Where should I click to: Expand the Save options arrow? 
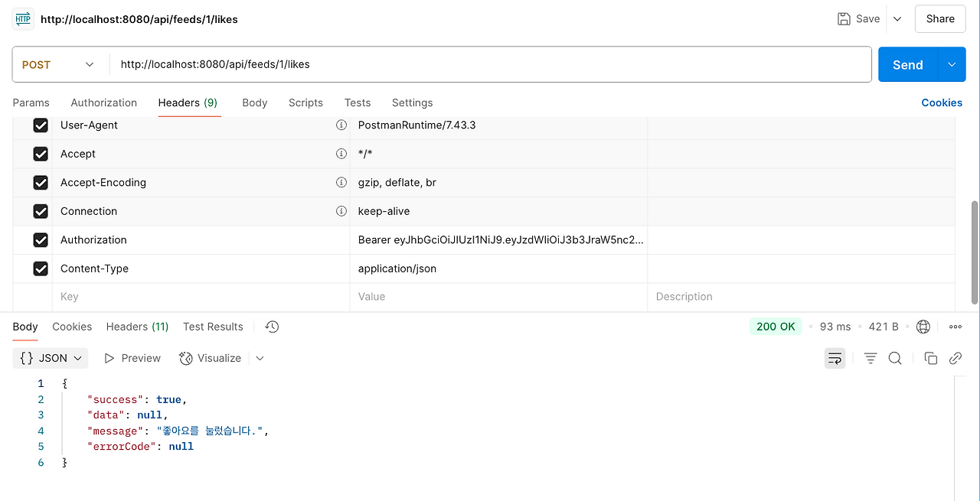point(897,19)
